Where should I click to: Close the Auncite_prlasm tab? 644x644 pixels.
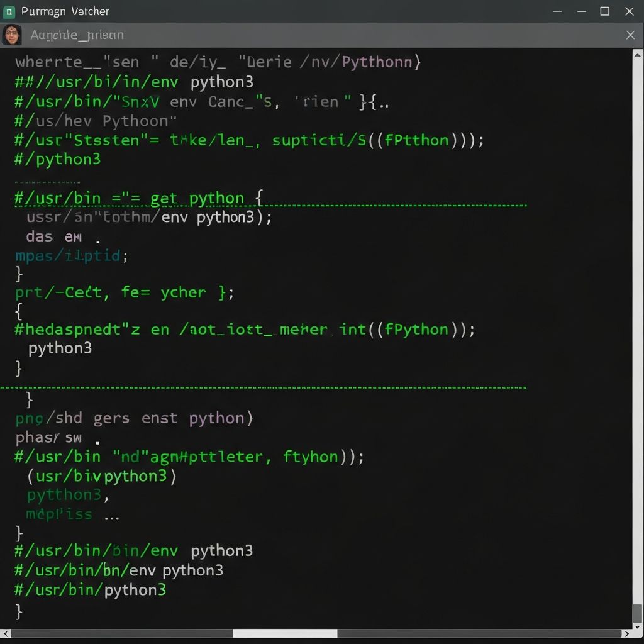tap(630, 35)
